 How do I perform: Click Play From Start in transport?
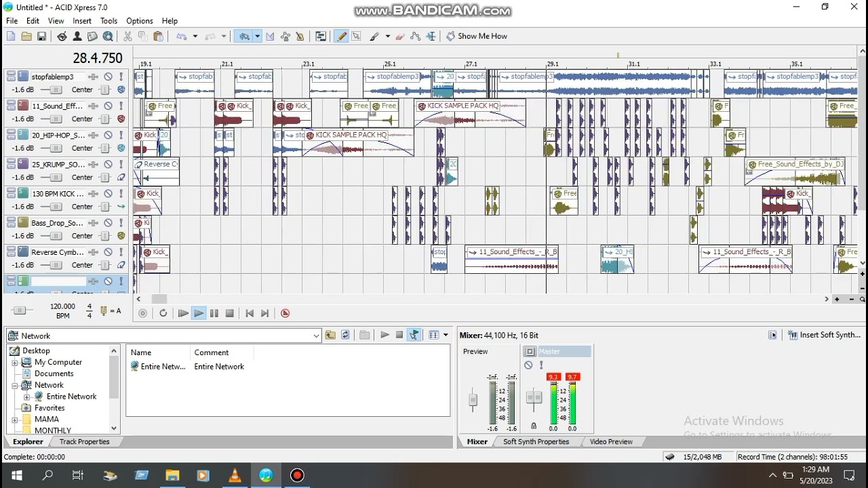(x=183, y=313)
